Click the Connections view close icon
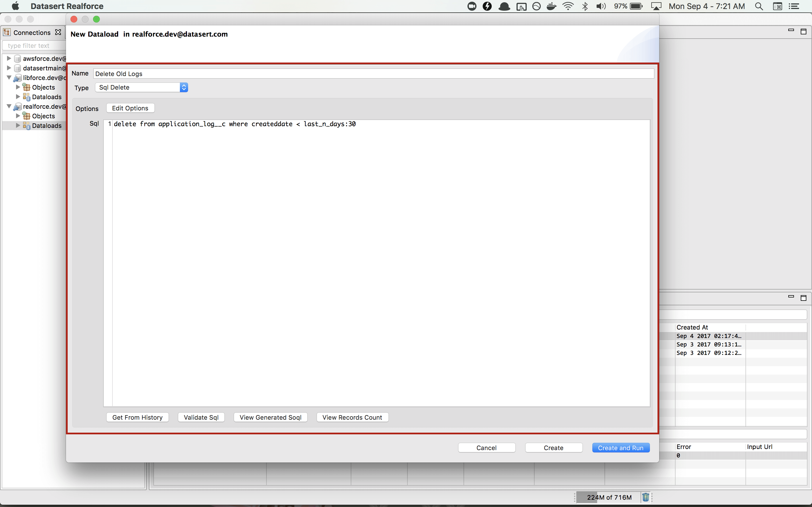Image resolution: width=812 pixels, height=507 pixels. [x=58, y=32]
